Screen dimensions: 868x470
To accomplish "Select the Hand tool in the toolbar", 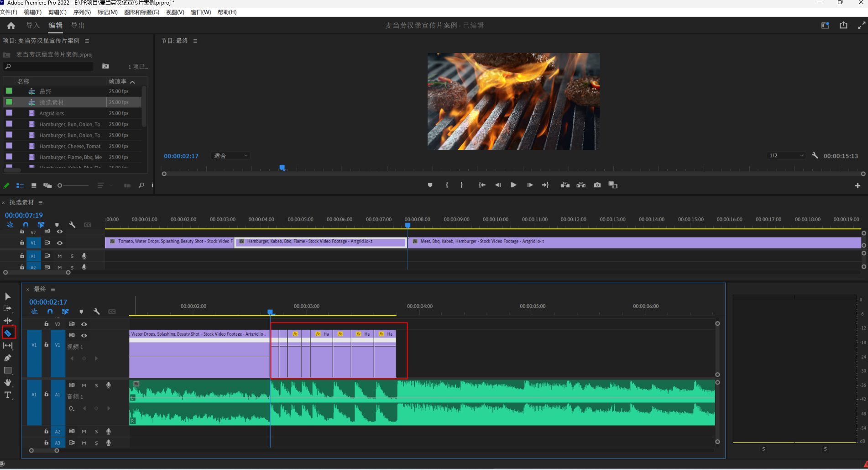I will 8,382.
